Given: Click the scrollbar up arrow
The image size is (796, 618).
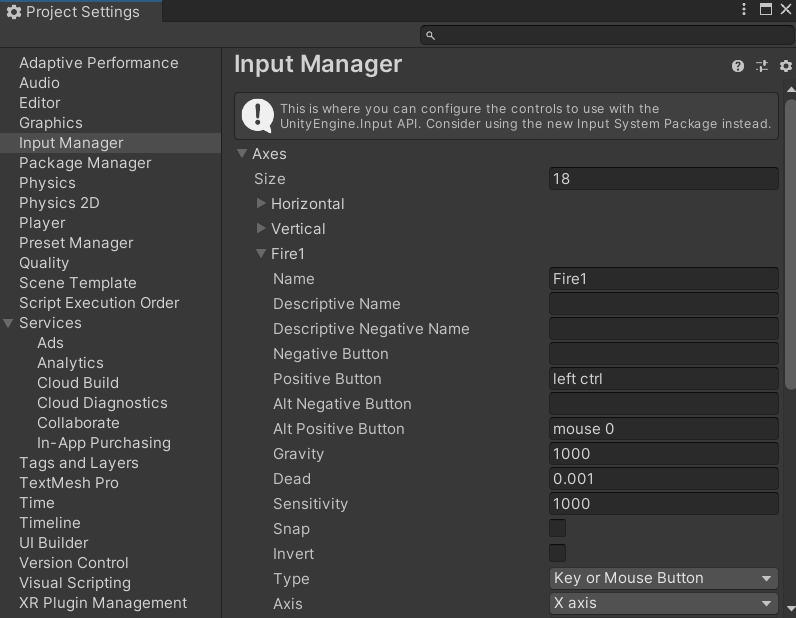Looking at the screenshot, I should (x=790, y=90).
